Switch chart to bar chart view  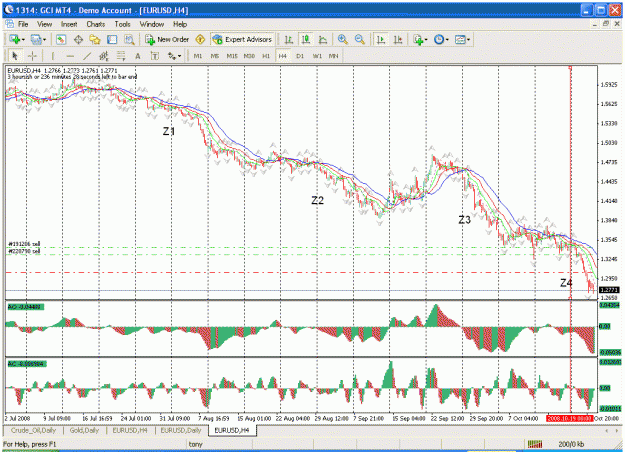click(289, 39)
